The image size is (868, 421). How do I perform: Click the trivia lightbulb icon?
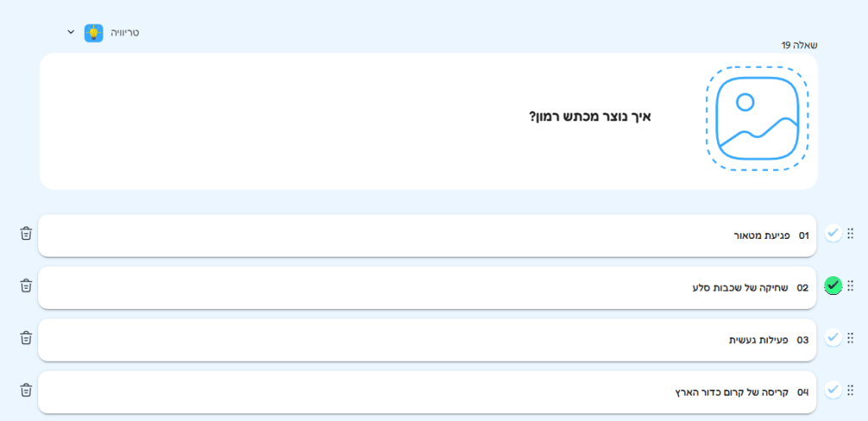93,33
